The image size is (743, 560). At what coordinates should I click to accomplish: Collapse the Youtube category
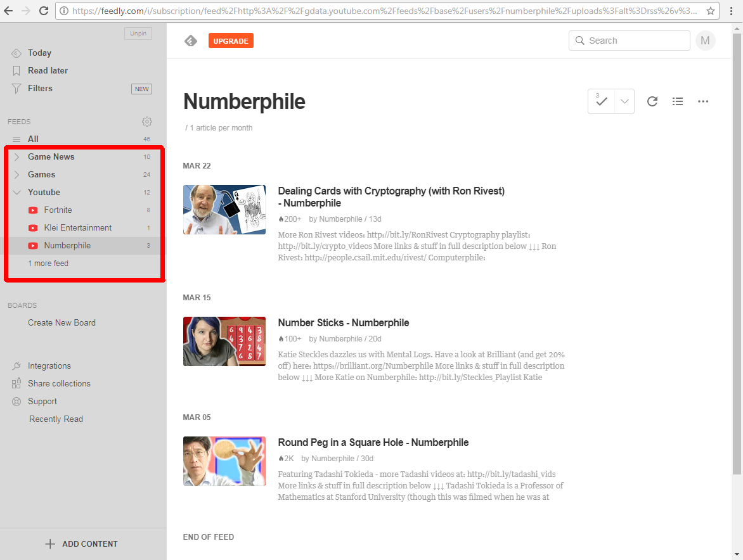16,192
